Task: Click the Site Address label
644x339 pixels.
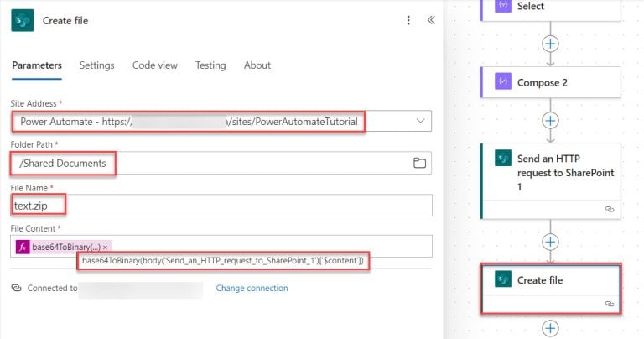Action: [34, 103]
